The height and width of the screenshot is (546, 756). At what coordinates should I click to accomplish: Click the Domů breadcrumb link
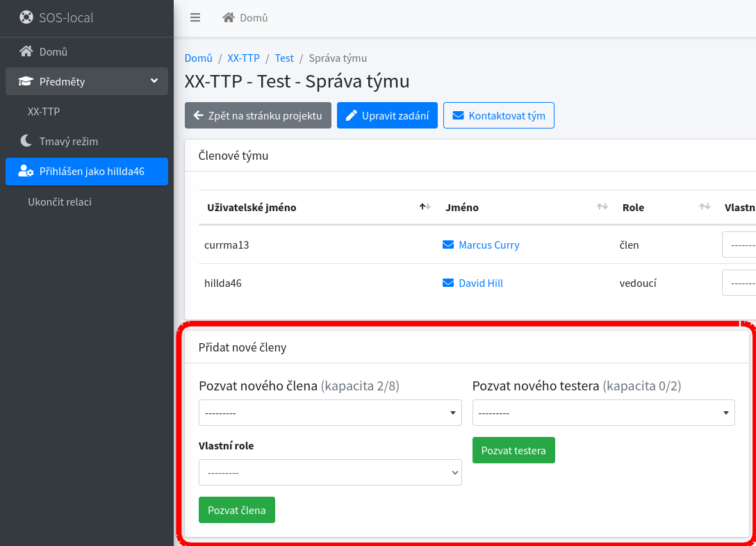(x=199, y=58)
